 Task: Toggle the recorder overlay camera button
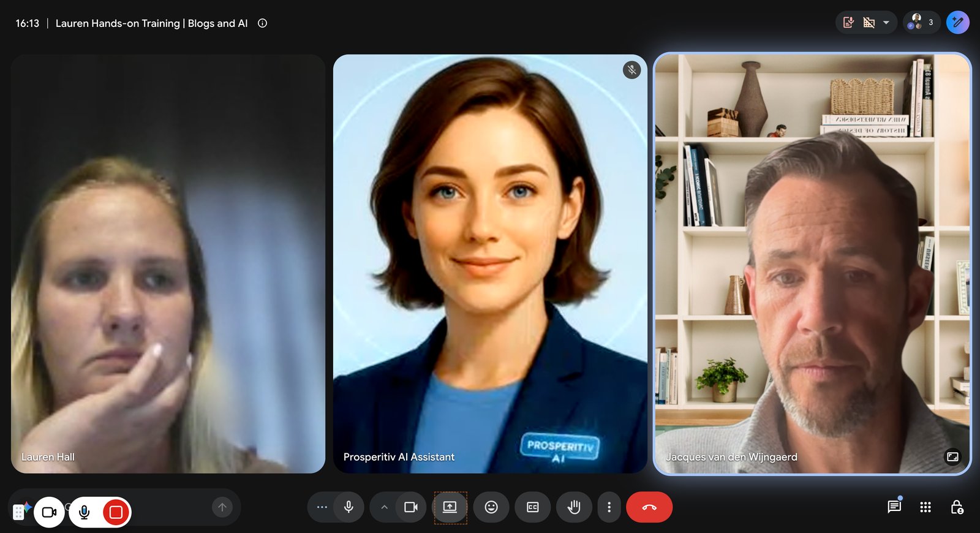tap(50, 512)
